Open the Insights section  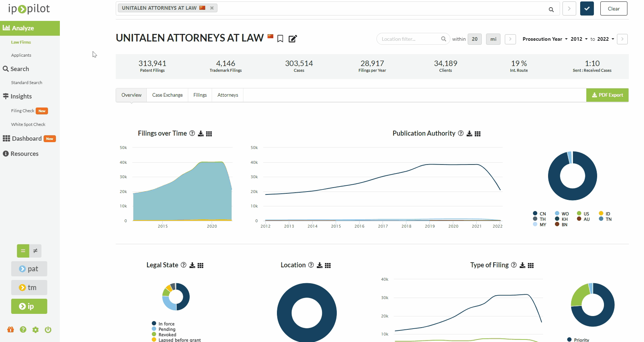[x=17, y=96]
